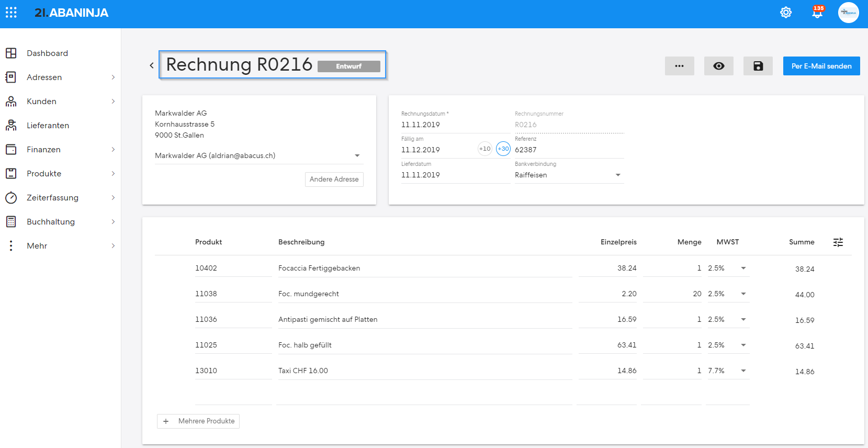Select the +10 days due date option

[x=485, y=149]
